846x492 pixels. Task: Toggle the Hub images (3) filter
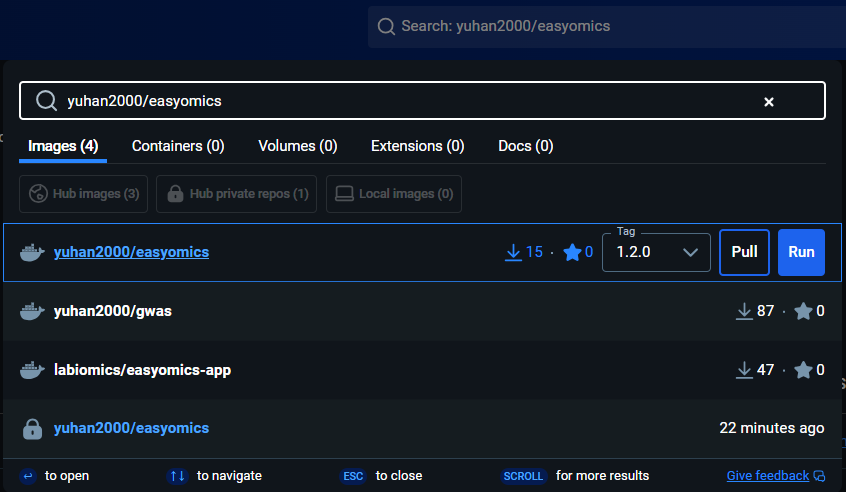(84, 194)
